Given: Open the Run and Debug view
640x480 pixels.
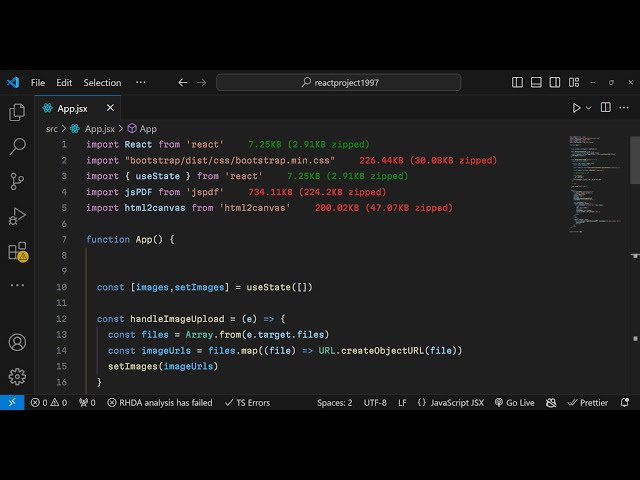Looking at the screenshot, I should [x=17, y=216].
